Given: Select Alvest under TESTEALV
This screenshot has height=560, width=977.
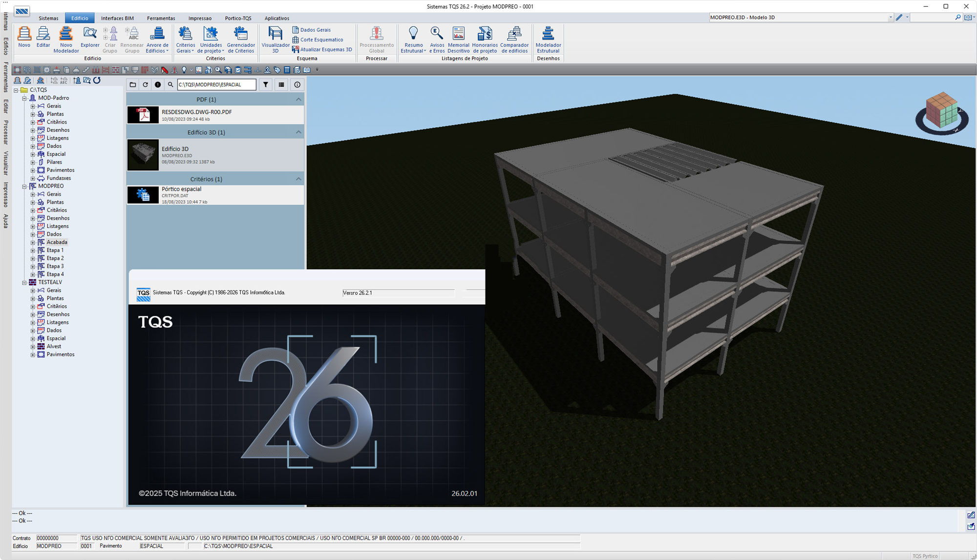Looking at the screenshot, I should (54, 346).
